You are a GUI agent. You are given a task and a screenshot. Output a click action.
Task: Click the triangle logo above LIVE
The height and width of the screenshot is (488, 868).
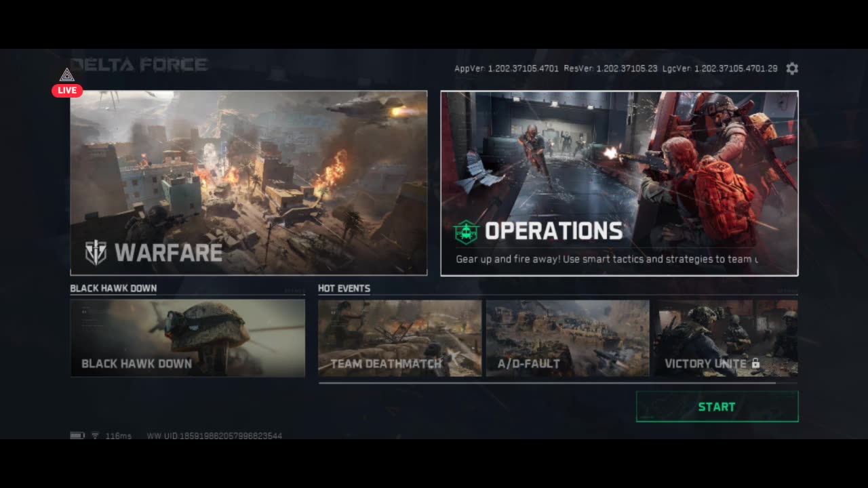click(66, 75)
